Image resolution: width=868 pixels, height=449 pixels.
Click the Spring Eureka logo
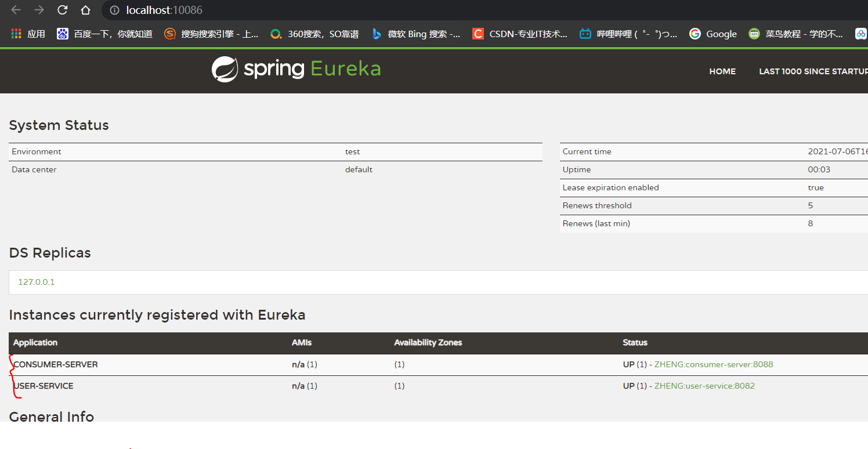point(296,69)
